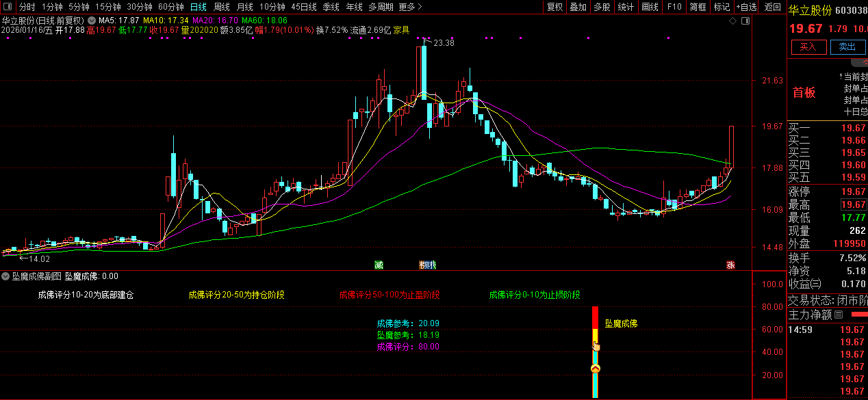Click the 减 marker on chart
Image resolution: width=868 pixels, height=400 pixels.
379,265
